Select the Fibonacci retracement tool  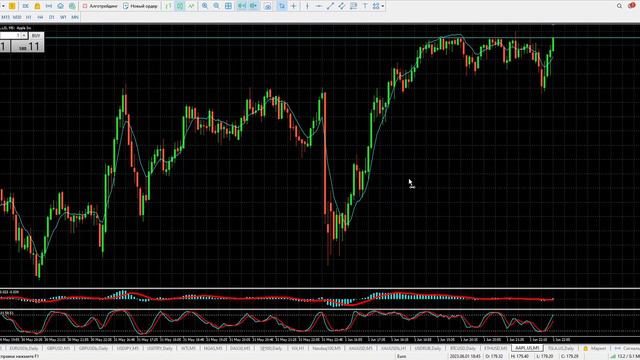[353, 6]
